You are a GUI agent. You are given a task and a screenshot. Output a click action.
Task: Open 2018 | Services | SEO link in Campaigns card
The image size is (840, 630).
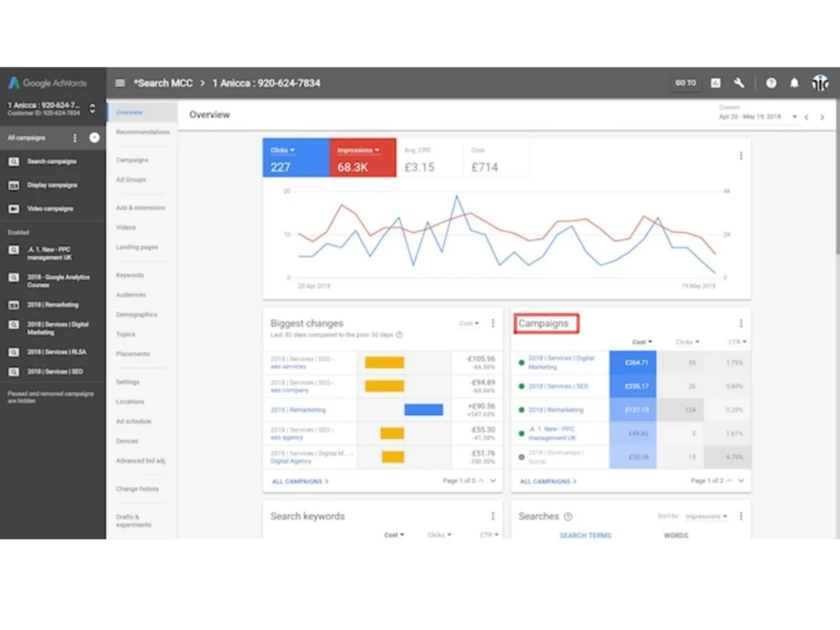pyautogui.click(x=559, y=386)
